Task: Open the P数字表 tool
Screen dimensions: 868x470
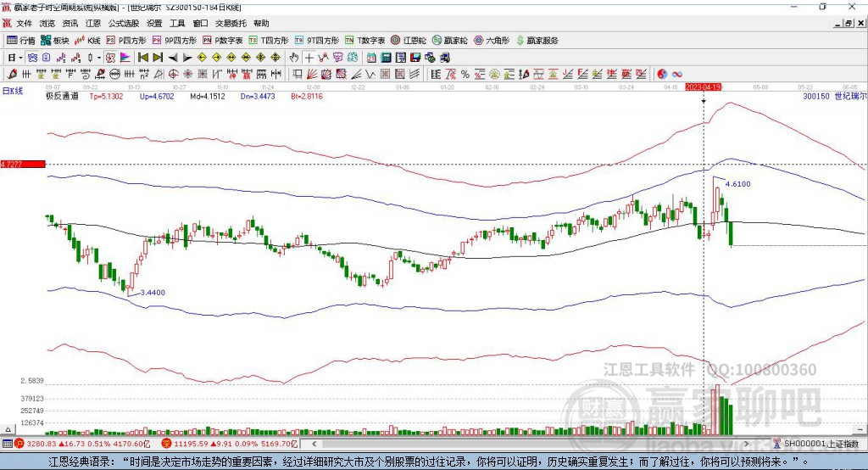Action: pos(223,41)
